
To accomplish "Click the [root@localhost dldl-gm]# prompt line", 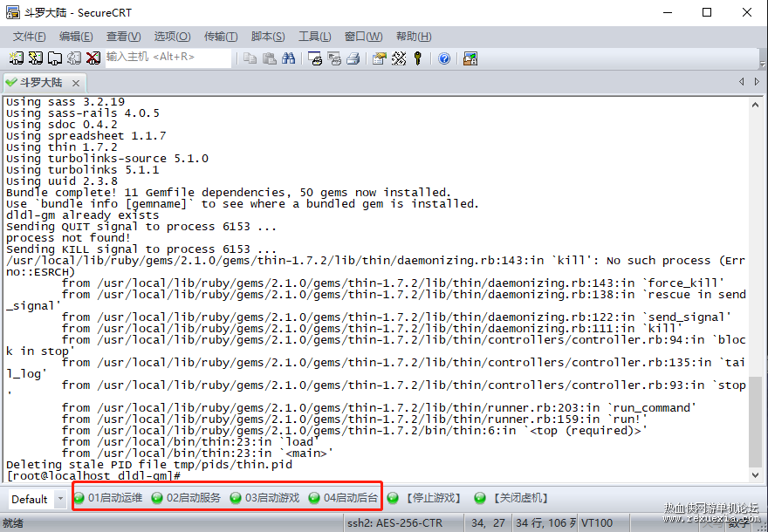I will [93, 475].
